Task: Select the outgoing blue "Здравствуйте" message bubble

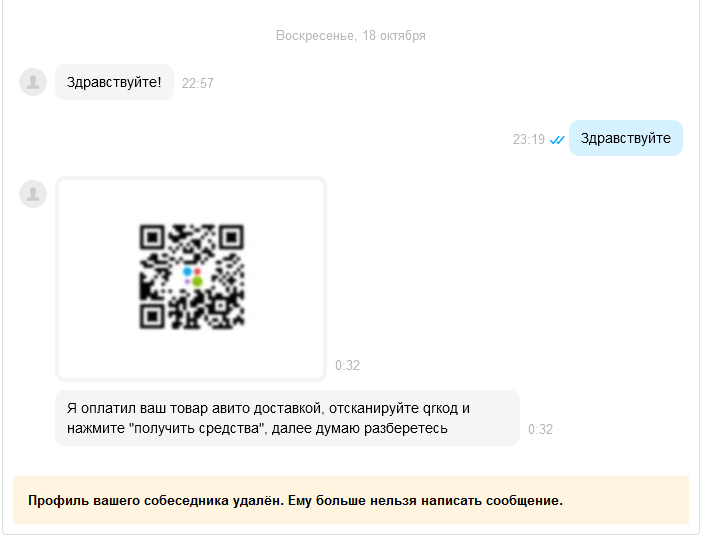Action: coord(625,139)
